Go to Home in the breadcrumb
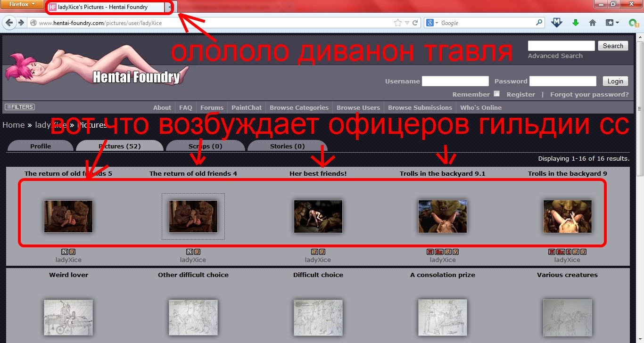Viewport: 644px width, 343px height. [13, 125]
